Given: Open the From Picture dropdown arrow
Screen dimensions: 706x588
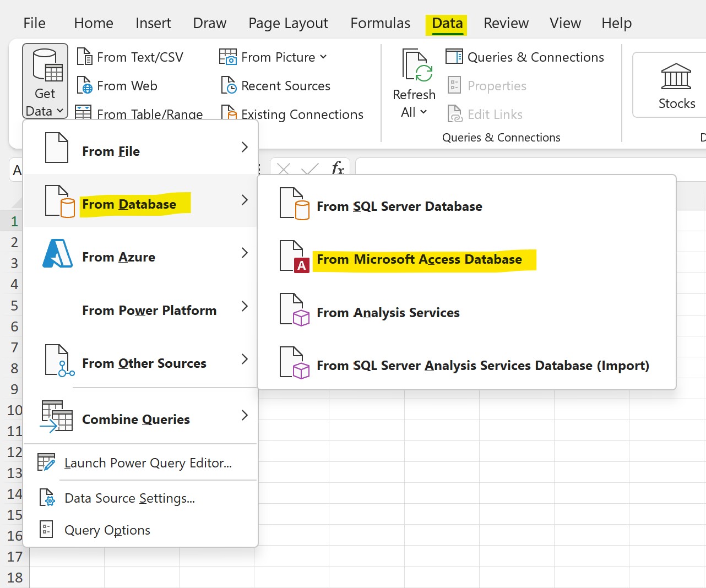Looking at the screenshot, I should coord(323,56).
